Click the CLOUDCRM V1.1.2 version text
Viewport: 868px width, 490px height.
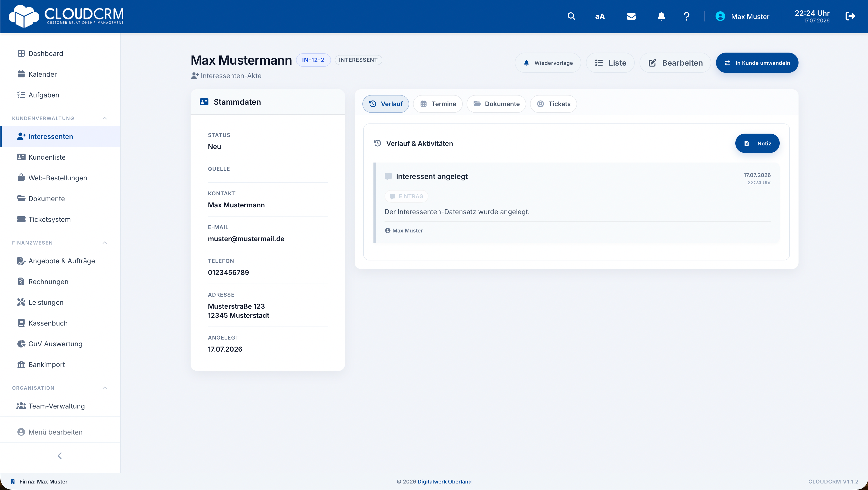833,481
